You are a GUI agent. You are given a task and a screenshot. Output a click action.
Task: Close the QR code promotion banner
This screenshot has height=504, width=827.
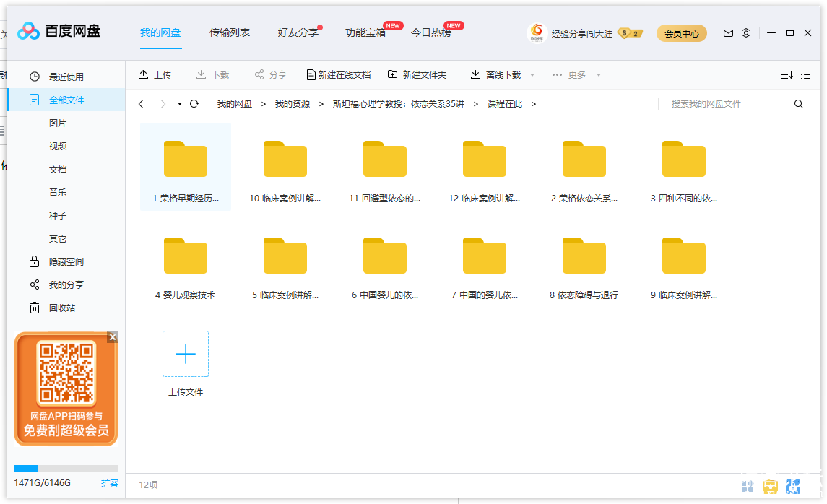(x=113, y=337)
